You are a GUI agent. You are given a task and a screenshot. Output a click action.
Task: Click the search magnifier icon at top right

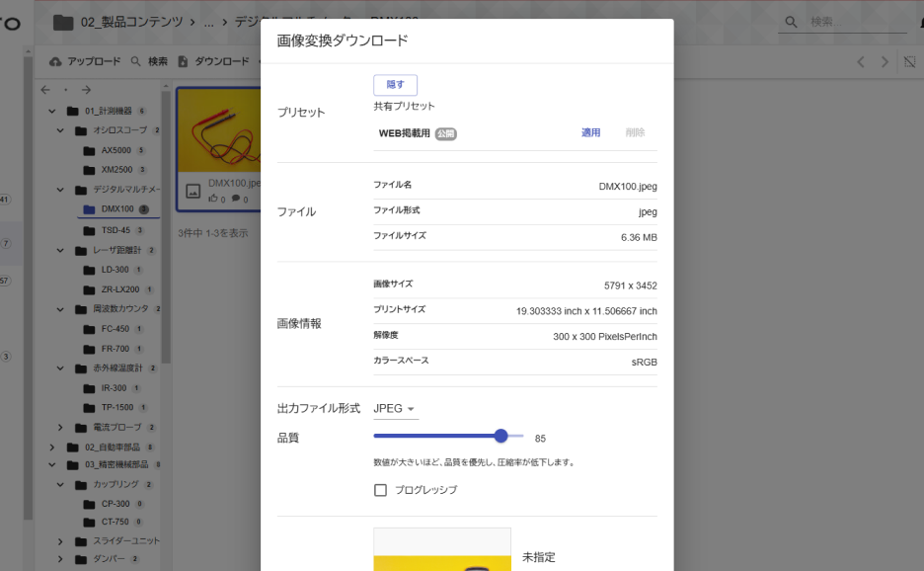[790, 21]
